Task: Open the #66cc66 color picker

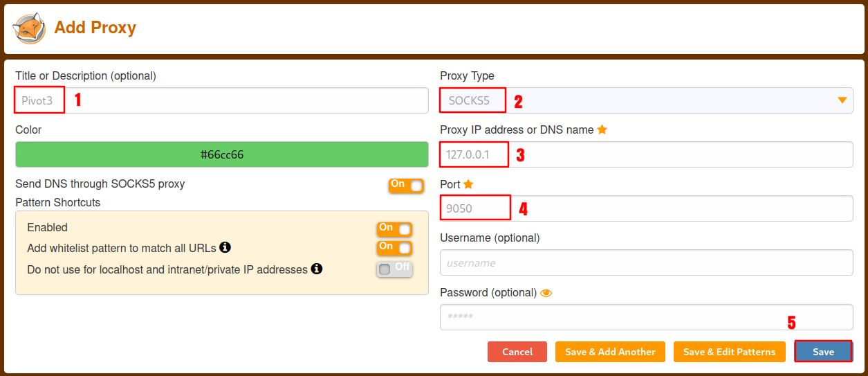Action: coord(221,154)
